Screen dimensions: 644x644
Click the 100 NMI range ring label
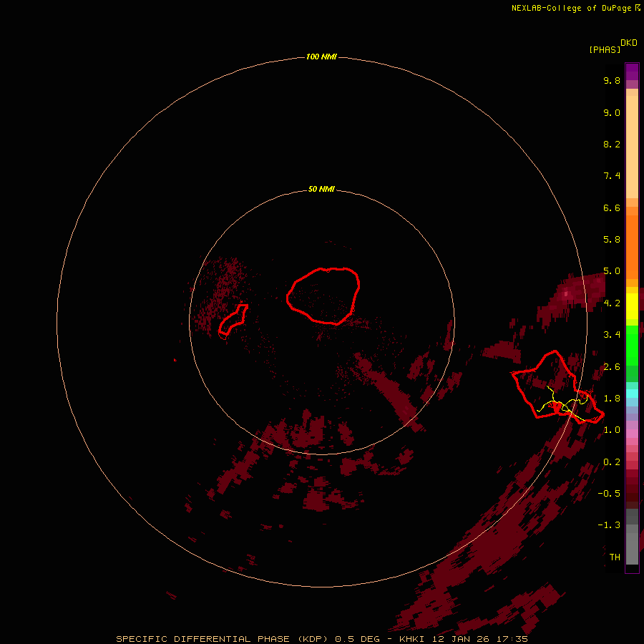tap(321, 57)
